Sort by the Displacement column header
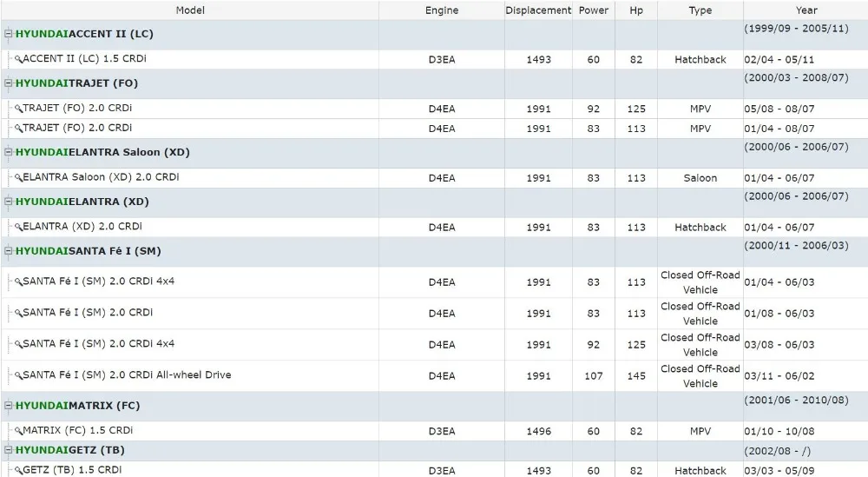The width and height of the screenshot is (868, 477). click(538, 10)
